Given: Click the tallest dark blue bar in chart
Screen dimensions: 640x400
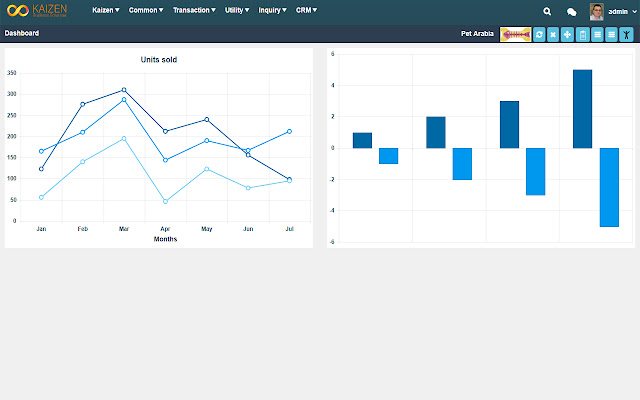Looking at the screenshot, I should (582, 109).
